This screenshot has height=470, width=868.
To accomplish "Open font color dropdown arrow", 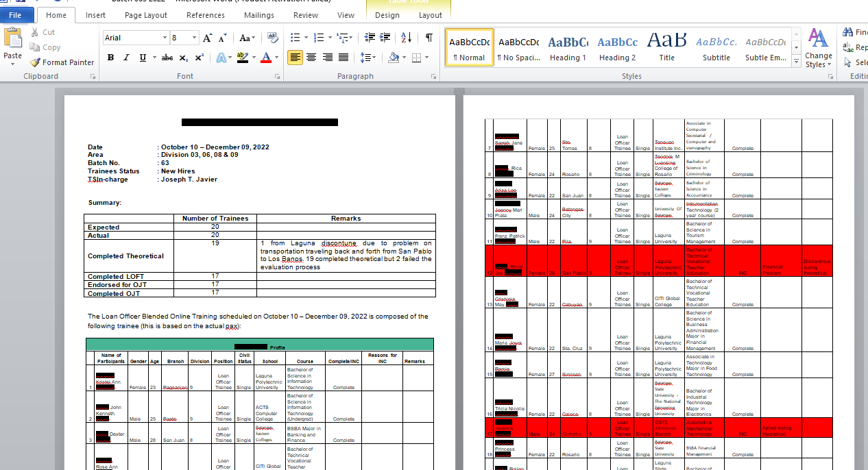I will pyautogui.click(x=276, y=58).
